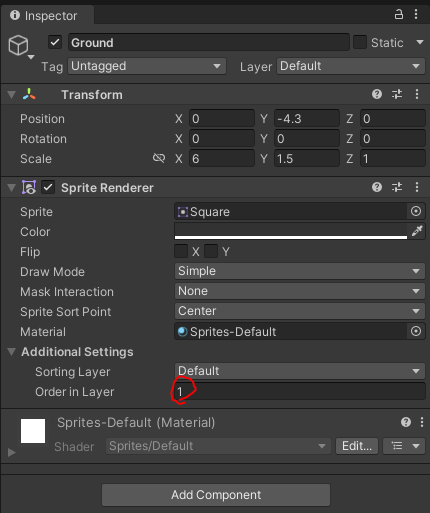
Task: Click the shader Edit... button
Action: click(x=357, y=446)
